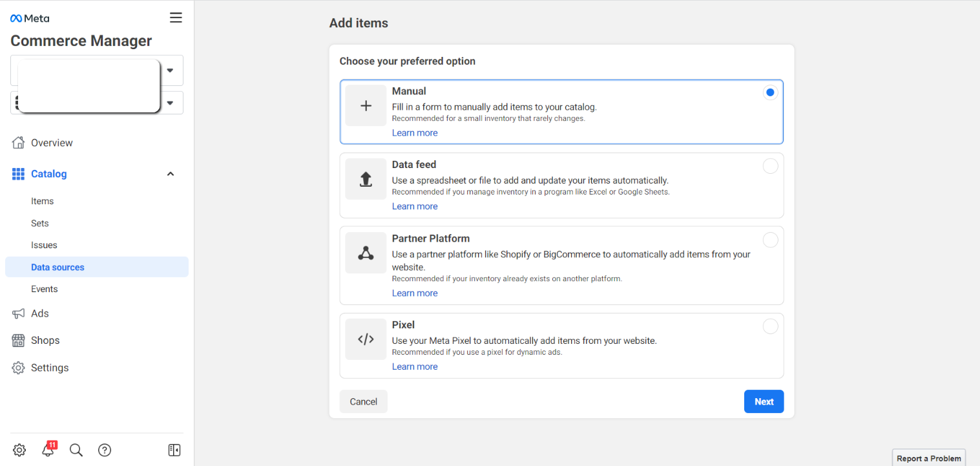
Task: Click 'Choose your preferred option' text
Action: click(x=408, y=61)
